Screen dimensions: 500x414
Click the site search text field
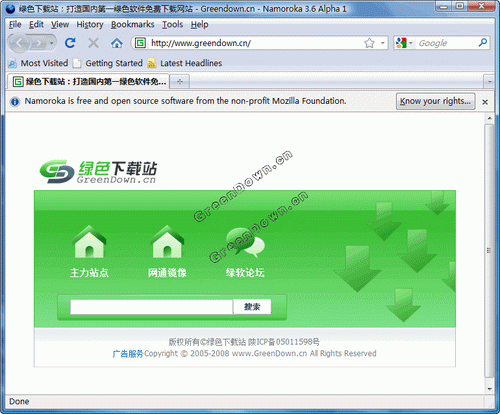click(151, 307)
